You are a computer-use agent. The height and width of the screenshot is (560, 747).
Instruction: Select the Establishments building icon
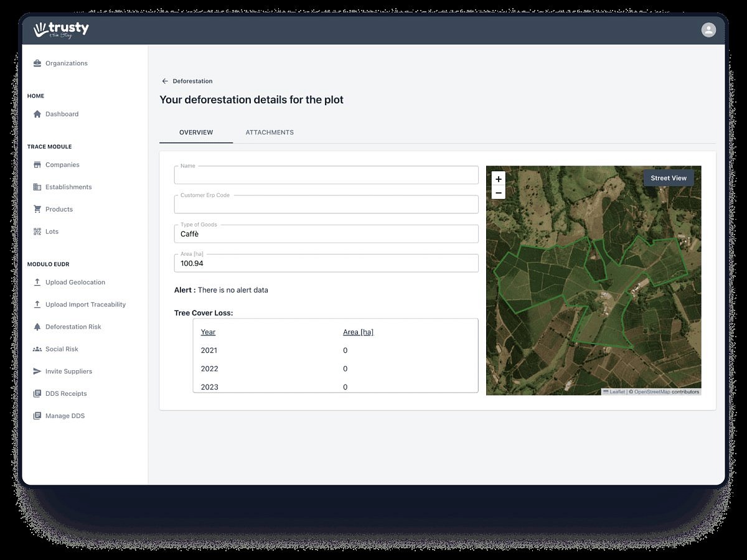[x=37, y=187]
